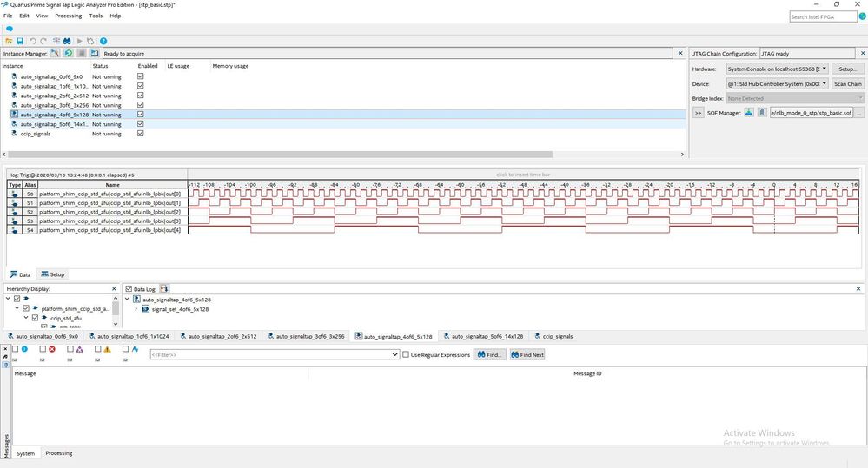This screenshot has height=468, width=868.
Task: Click the Search Intel FPGA field
Action: (823, 17)
